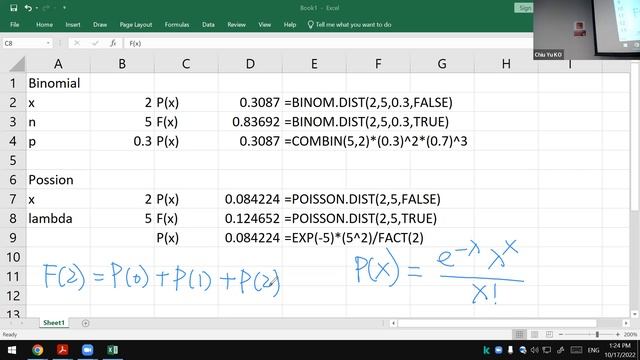640x360 pixels.
Task: Add a new sheet with plus icon
Action: tap(85, 323)
